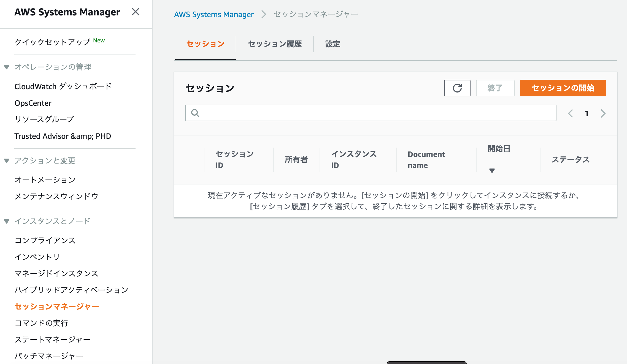Open インベントリ in sidebar
This screenshot has width=627, height=364.
(37, 257)
